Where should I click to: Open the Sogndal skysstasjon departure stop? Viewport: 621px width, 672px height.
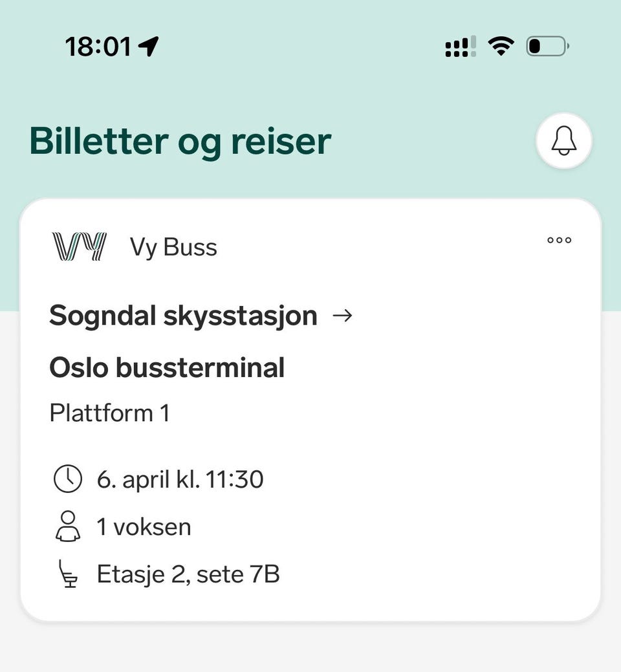(x=184, y=316)
